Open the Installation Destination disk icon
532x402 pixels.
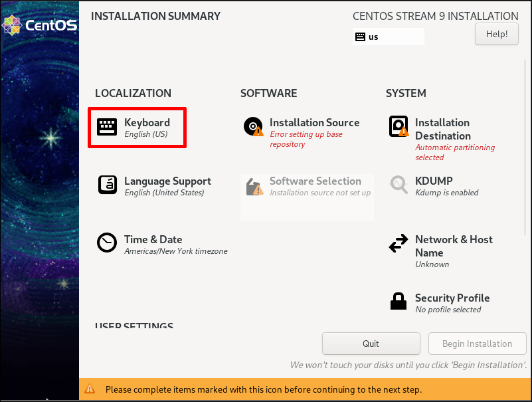[x=399, y=126]
